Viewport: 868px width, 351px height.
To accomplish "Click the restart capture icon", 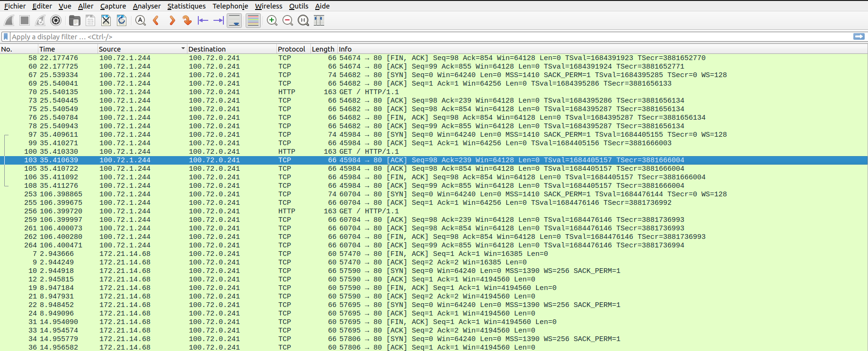I will [40, 20].
